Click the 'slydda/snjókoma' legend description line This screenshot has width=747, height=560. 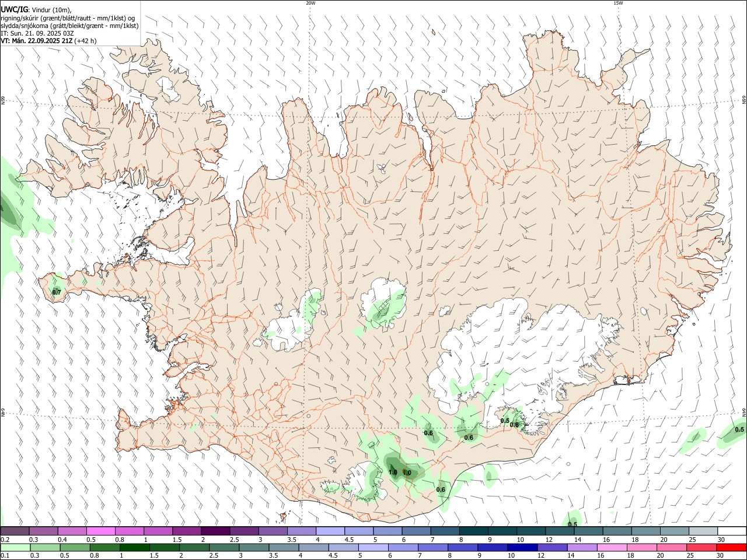(69, 26)
